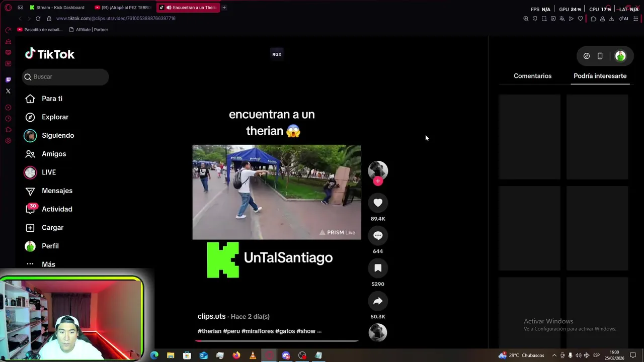This screenshot has width=644, height=362.
Task: Open comments via the speech bubble icon
Action: coord(378,235)
